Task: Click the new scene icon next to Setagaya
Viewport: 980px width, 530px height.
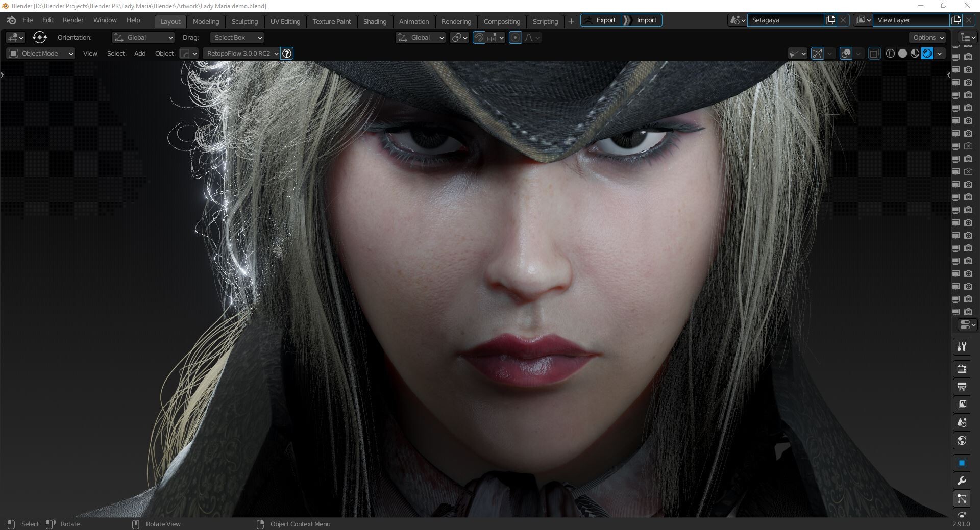Action: tap(830, 20)
